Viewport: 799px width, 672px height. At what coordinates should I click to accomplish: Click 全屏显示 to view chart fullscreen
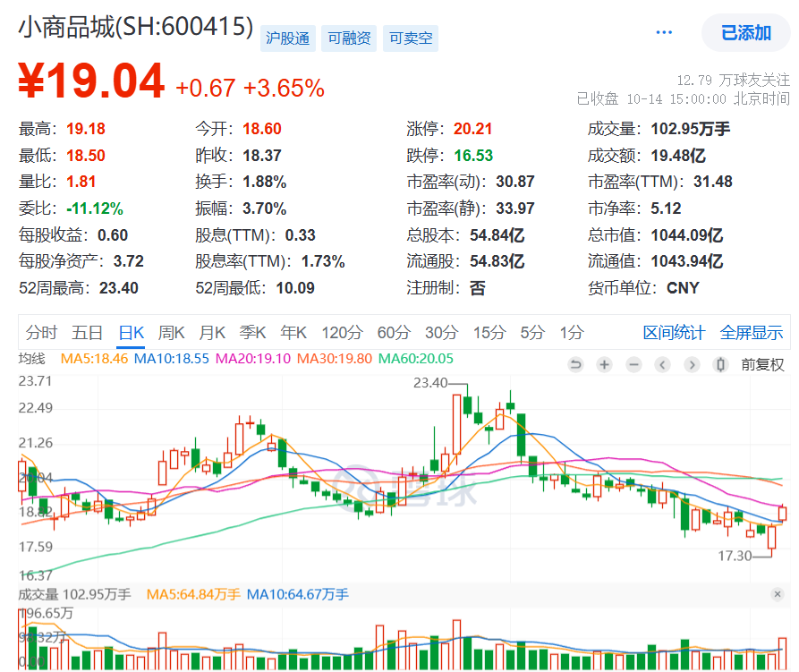tap(752, 333)
